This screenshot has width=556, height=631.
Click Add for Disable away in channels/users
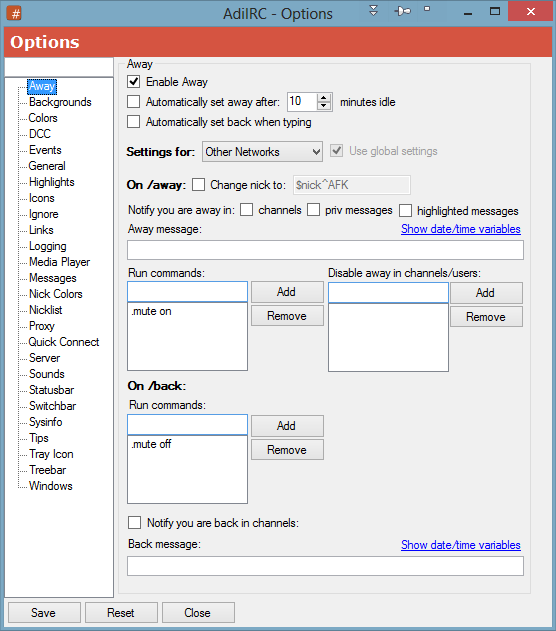click(486, 293)
